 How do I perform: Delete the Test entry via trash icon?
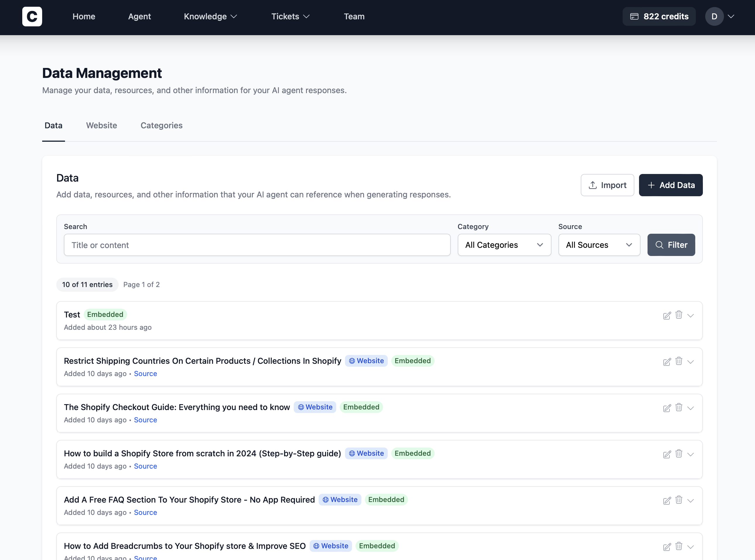click(678, 315)
